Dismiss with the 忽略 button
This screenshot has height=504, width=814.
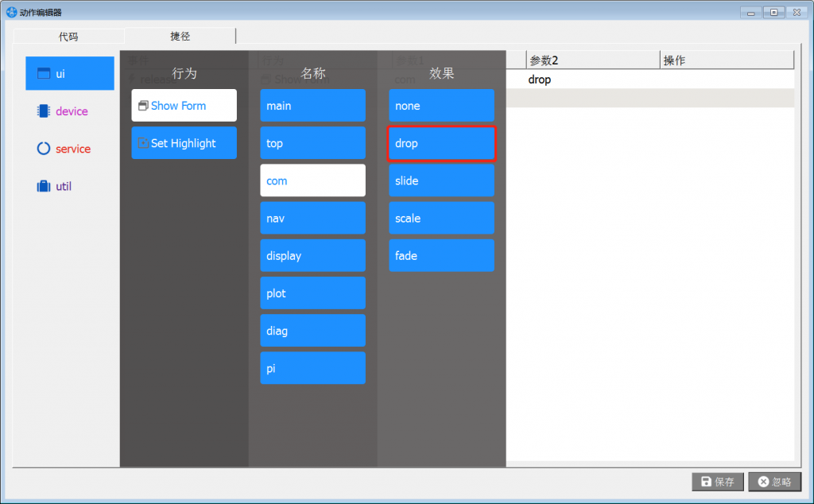[x=774, y=482]
